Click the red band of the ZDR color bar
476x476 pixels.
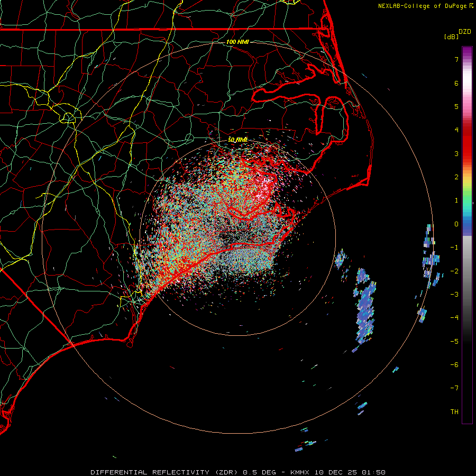467,143
